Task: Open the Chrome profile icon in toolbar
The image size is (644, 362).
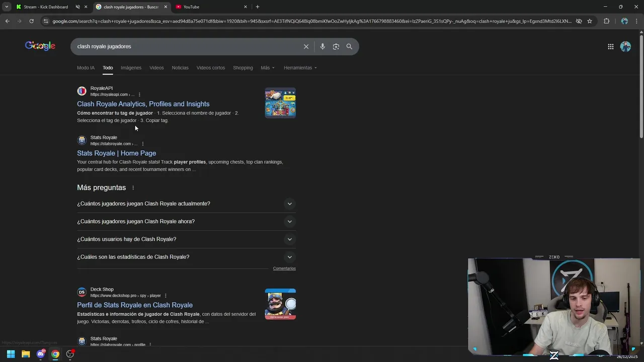Action: [624, 21]
